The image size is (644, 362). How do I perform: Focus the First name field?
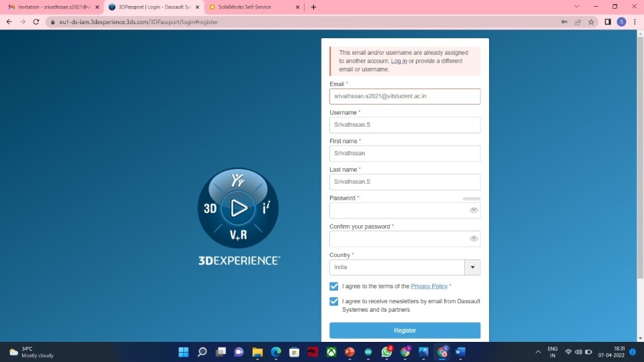tap(405, 153)
